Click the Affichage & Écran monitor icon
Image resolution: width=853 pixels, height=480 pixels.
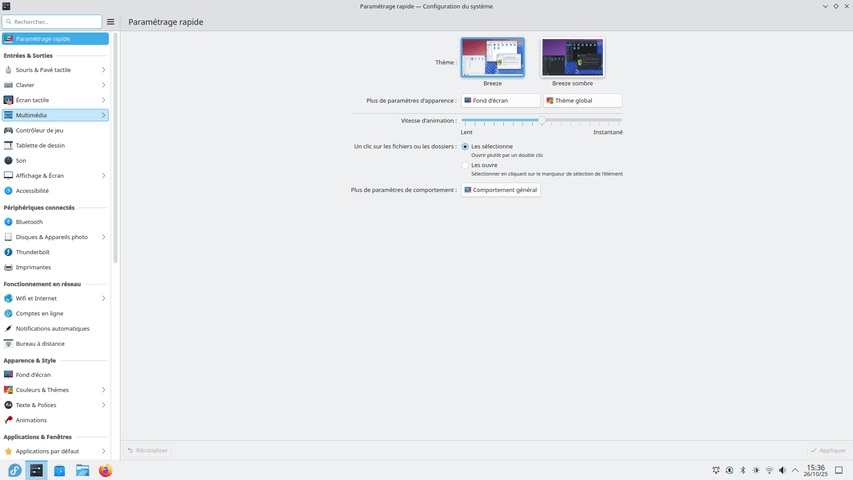point(8,176)
